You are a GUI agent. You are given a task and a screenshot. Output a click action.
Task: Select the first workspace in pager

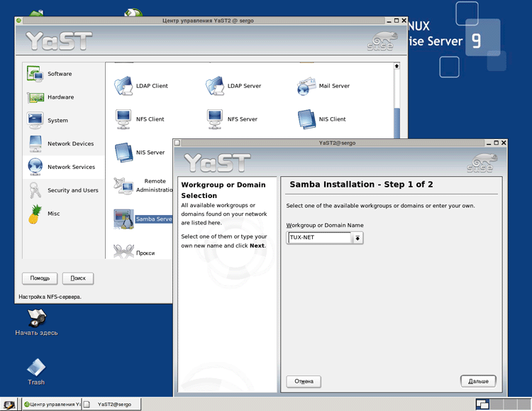click(x=482, y=404)
